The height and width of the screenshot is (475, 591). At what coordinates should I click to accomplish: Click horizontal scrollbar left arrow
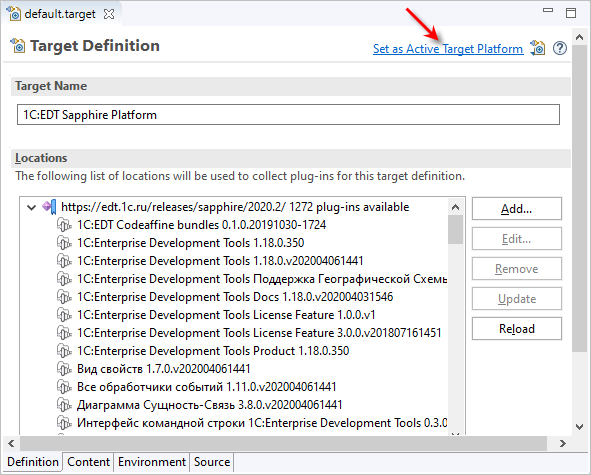(11, 443)
